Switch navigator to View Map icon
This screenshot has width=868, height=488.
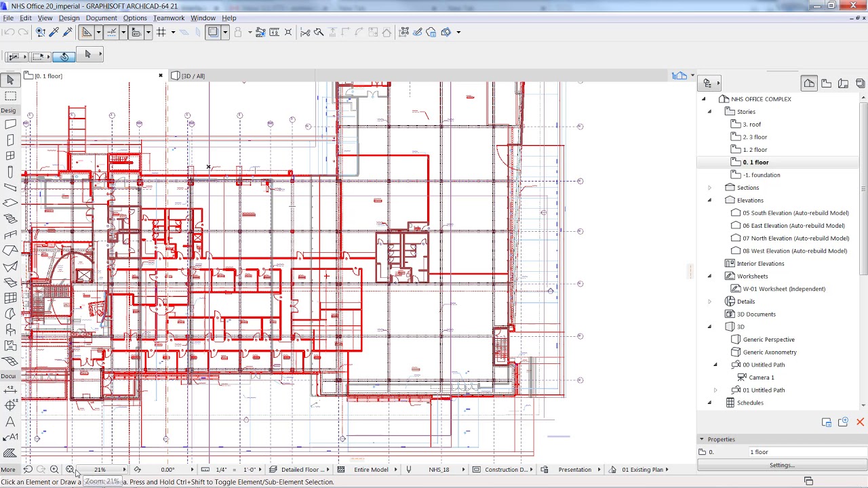pyautogui.click(x=826, y=83)
